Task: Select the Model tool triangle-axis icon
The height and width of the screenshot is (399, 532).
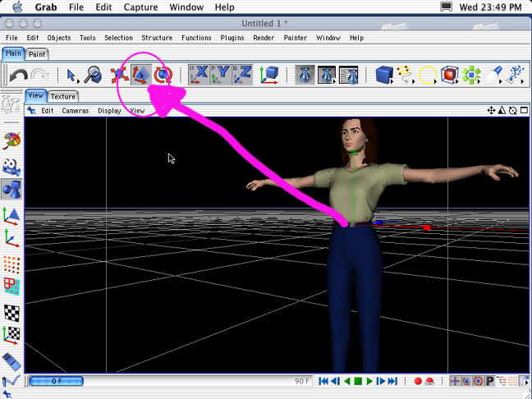Action: 11,216
